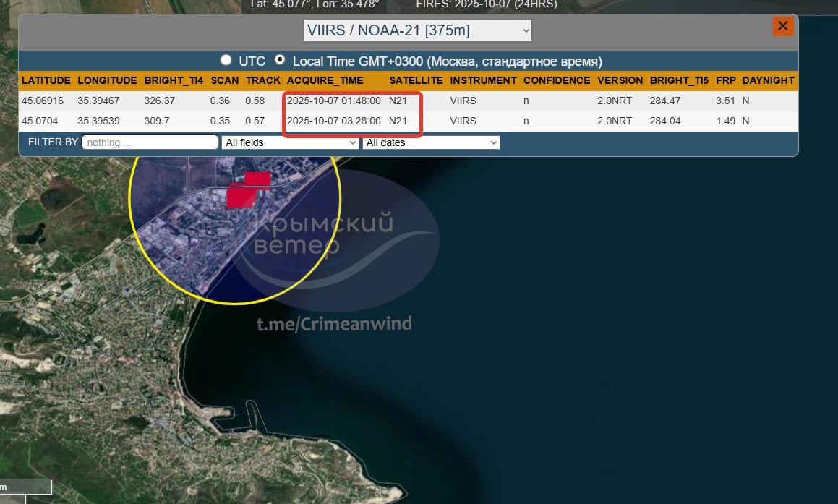Open the VIIRS / NOAA-21 satellite dropdown
The image size is (838, 504).
point(417,30)
